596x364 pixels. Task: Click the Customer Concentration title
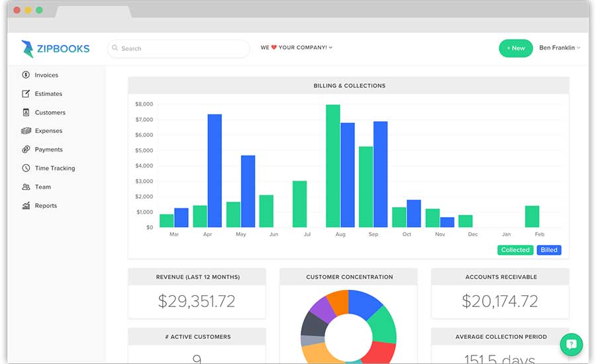349,277
